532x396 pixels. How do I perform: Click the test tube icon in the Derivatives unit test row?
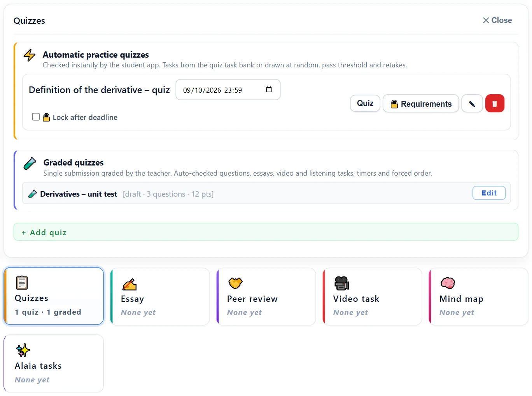[33, 194]
